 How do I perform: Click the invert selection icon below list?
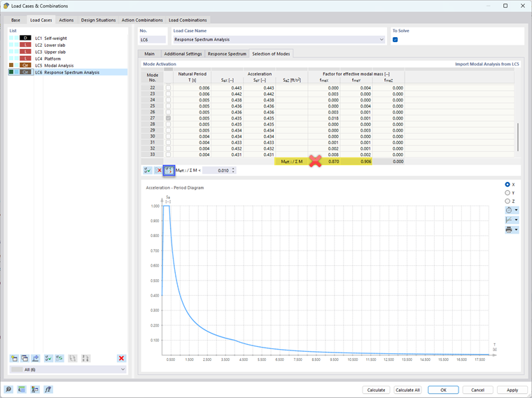pos(59,358)
